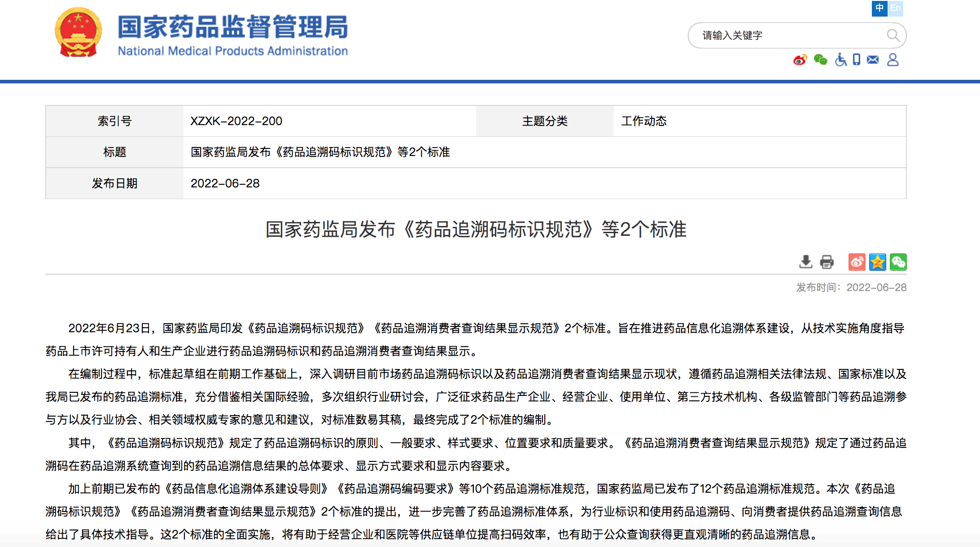Click the index number XZXK-2022-200
Viewport: 980px width, 547px height.
pos(236,121)
